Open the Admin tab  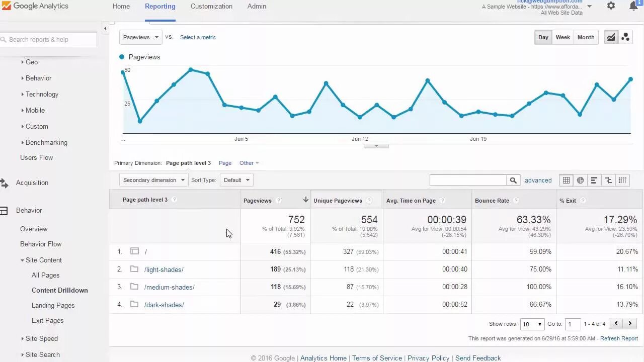(257, 7)
